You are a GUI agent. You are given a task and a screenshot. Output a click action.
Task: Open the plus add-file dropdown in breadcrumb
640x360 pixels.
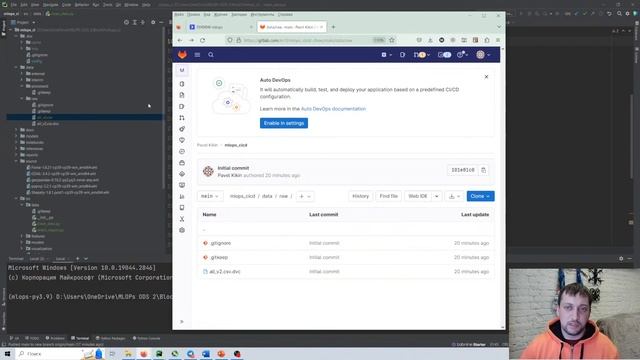click(x=305, y=196)
